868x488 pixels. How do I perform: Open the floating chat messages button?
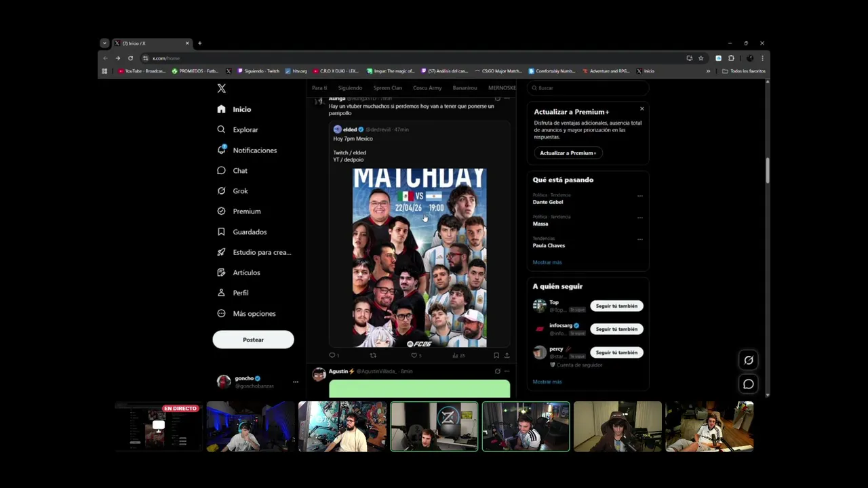(x=749, y=384)
